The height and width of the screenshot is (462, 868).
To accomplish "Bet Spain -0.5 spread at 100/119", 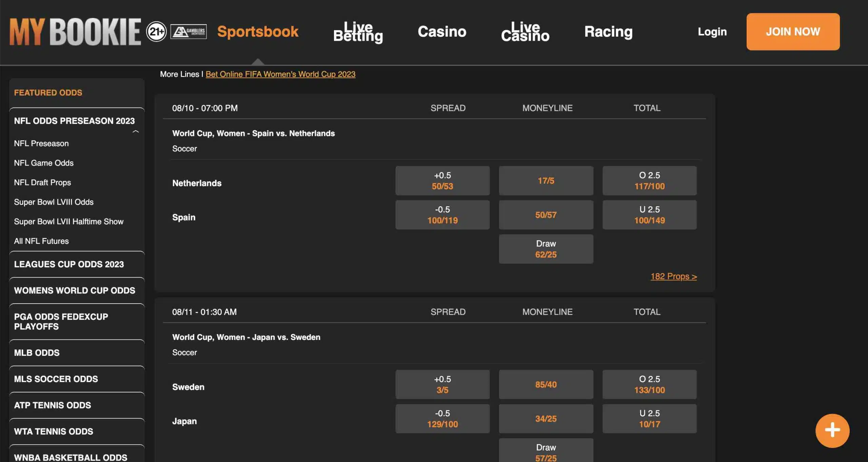I will [442, 215].
